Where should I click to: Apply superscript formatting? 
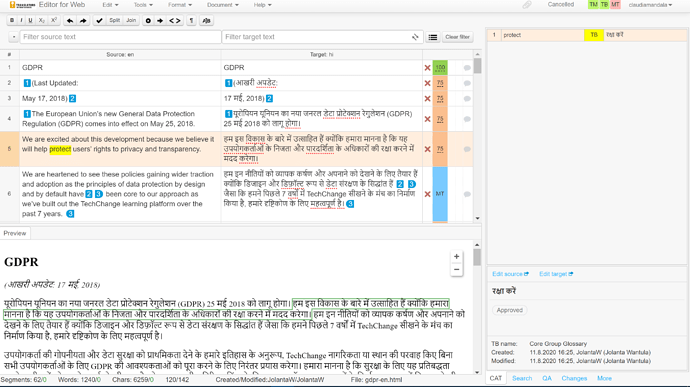coord(54,20)
